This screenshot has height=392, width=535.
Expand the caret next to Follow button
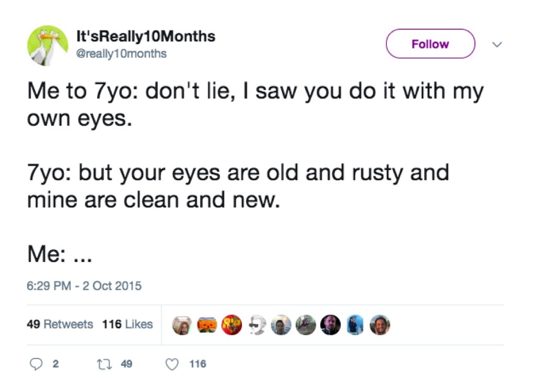[x=497, y=44]
